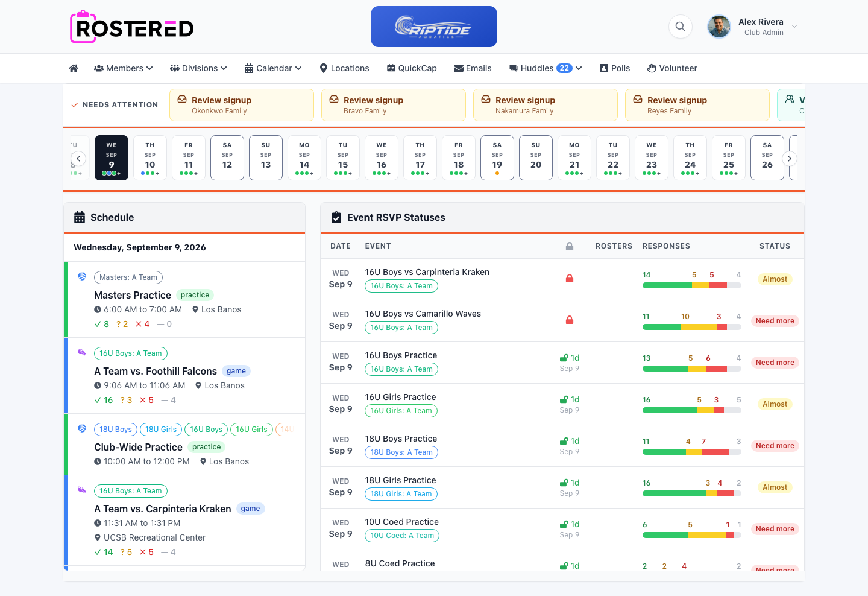Open Club-Wide Practice event

138,447
